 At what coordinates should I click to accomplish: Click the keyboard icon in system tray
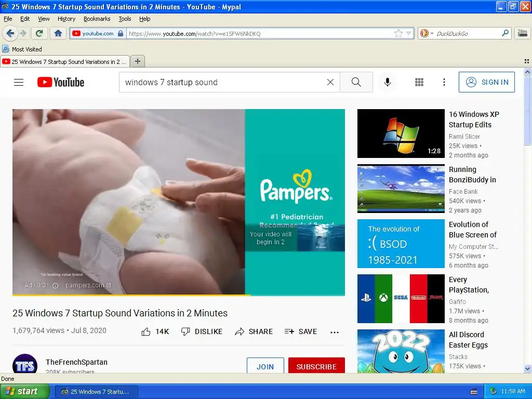click(474, 392)
